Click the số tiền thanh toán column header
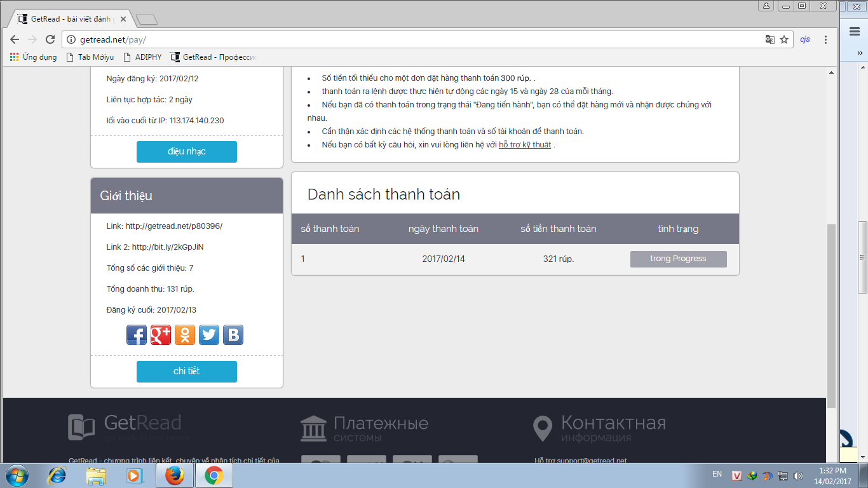 559,229
